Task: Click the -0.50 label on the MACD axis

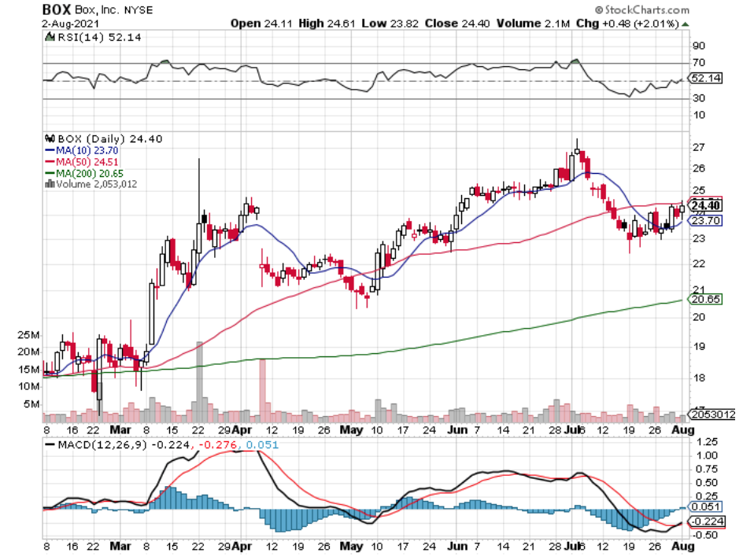Action: click(705, 535)
